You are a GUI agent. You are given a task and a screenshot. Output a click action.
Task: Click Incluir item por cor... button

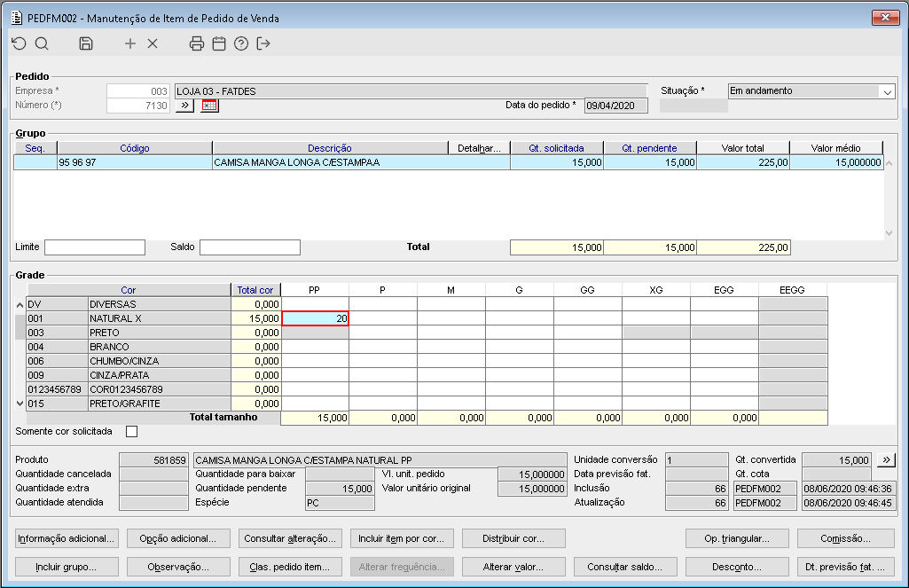[402, 538]
